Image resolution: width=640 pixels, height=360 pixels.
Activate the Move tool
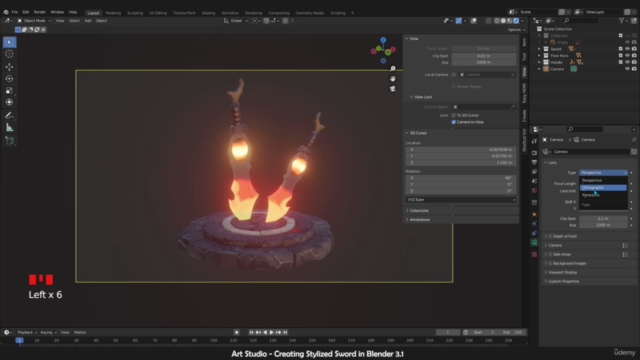[x=9, y=67]
